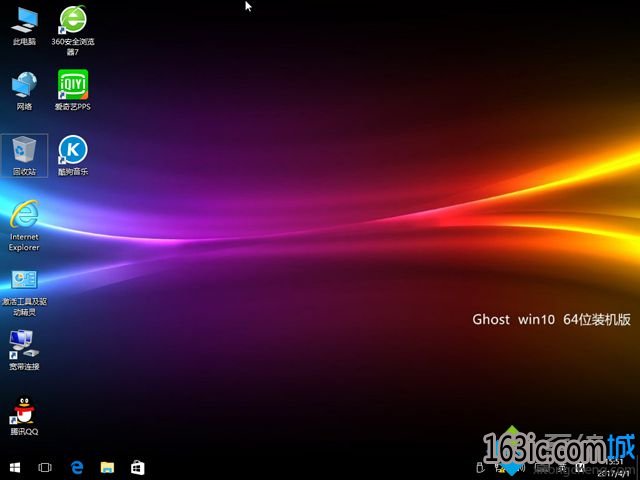
Task: Open the Windows Store taskbar icon
Action: click(137, 467)
